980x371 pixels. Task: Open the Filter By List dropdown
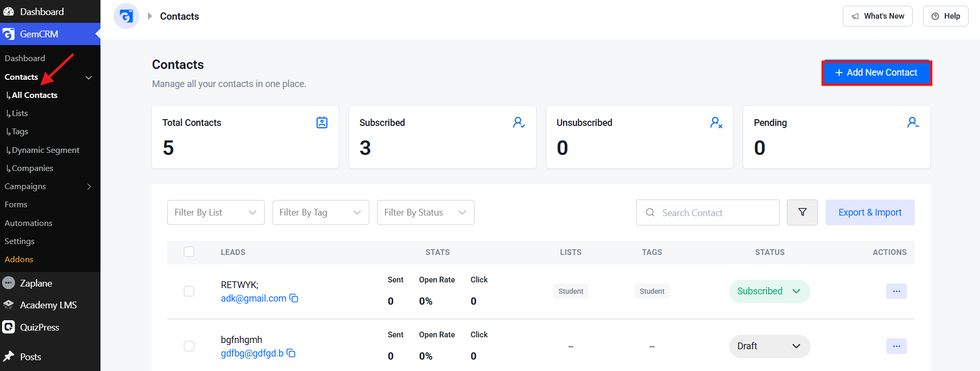216,212
